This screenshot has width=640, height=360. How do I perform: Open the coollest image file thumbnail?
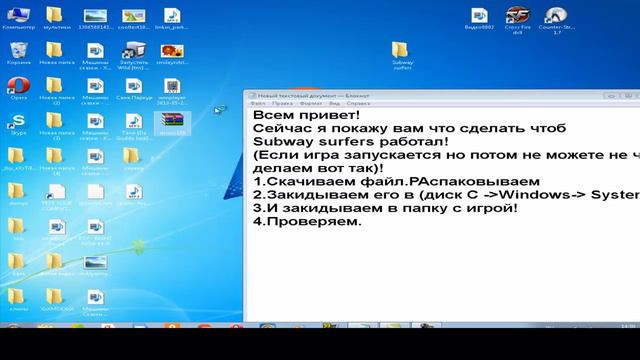[133, 18]
